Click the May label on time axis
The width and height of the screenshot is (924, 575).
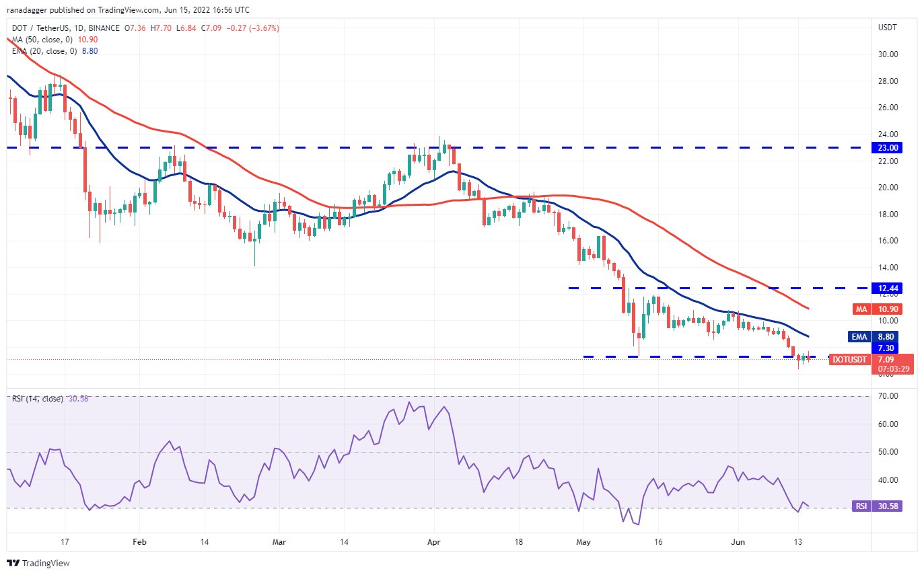coord(583,541)
